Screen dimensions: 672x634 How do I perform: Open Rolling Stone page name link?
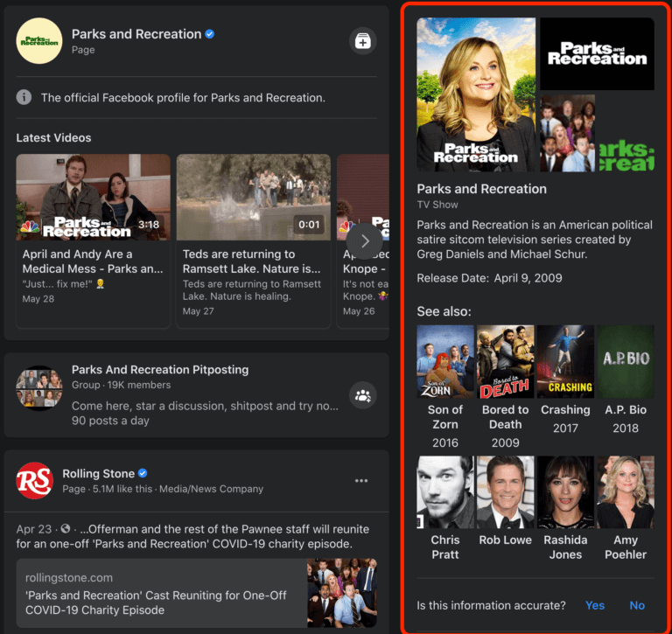click(99, 473)
